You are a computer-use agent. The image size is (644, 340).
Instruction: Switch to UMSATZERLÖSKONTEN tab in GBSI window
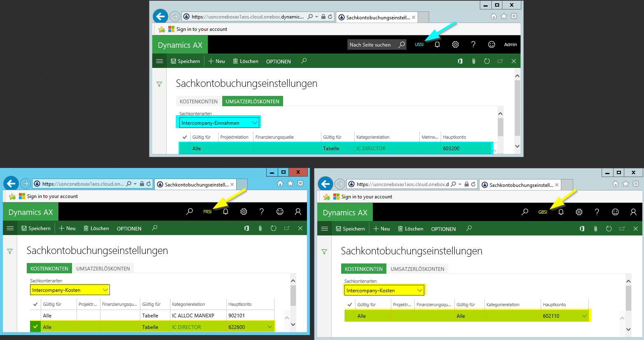(x=417, y=269)
